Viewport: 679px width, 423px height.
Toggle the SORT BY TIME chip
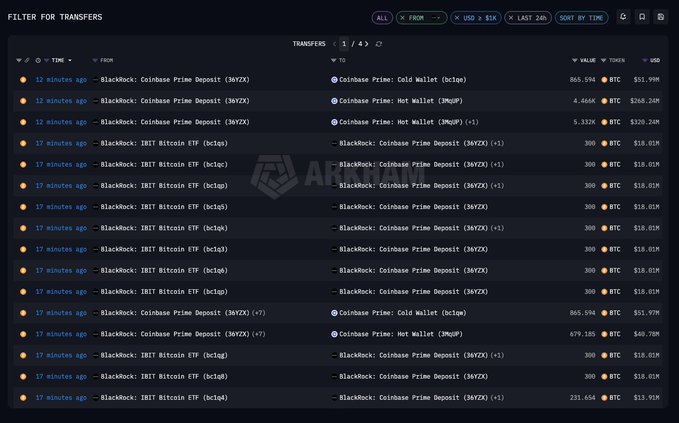click(581, 18)
